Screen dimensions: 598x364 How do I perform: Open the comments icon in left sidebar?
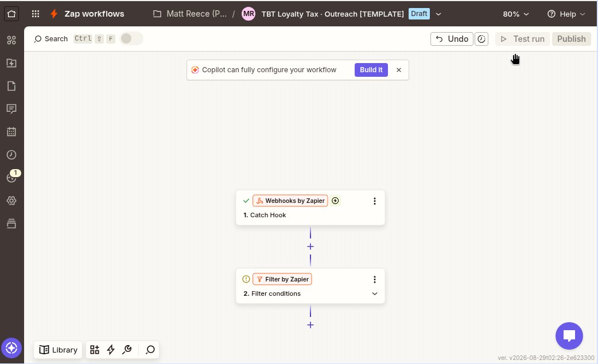(11, 109)
